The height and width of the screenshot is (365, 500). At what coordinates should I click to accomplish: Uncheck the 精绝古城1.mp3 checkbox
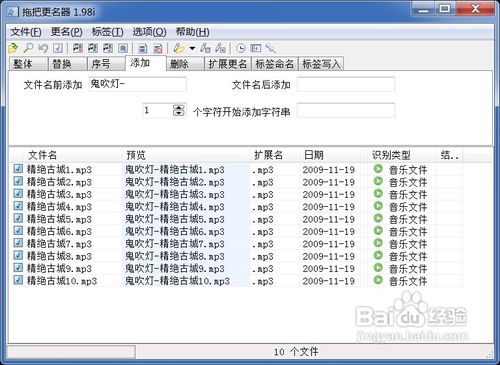pyautogui.click(x=18, y=169)
